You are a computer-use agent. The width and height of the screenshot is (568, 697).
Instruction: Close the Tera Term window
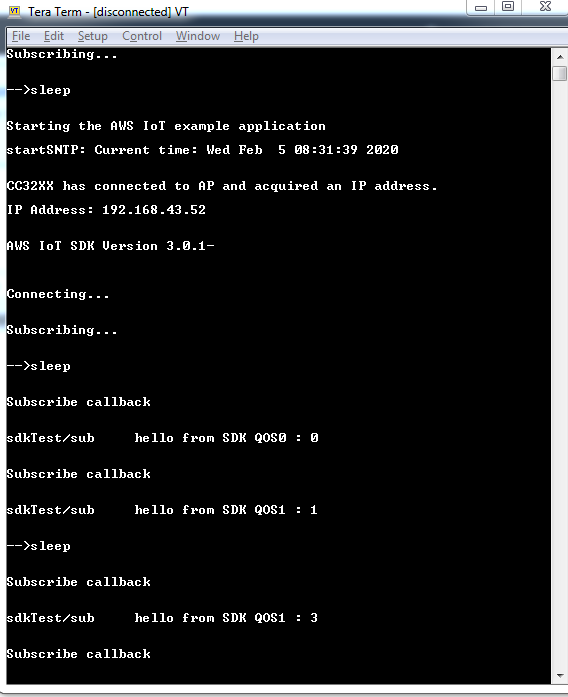point(545,7)
